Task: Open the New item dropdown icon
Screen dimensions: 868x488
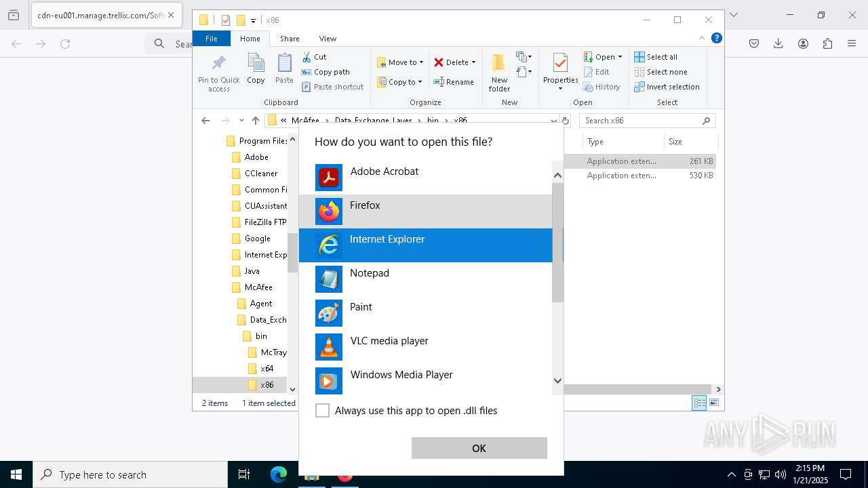Action: click(x=524, y=57)
